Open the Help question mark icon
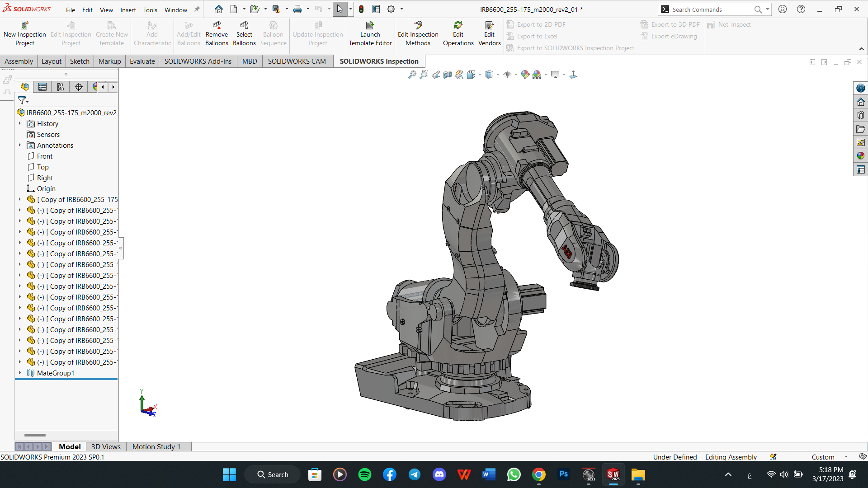The width and height of the screenshot is (868, 488). [x=801, y=9]
